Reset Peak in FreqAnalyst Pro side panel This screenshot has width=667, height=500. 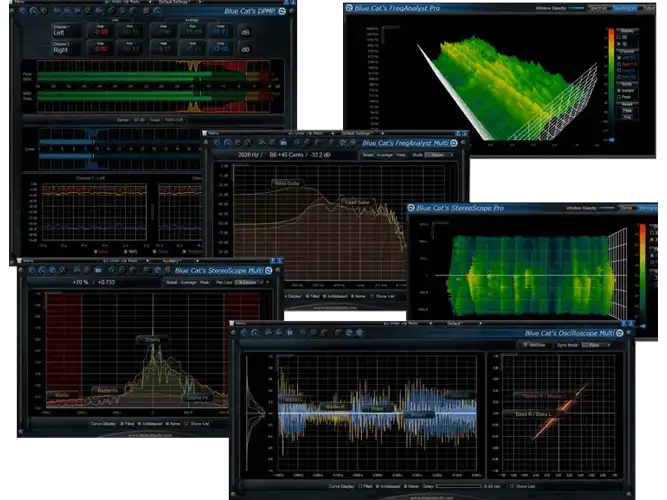pos(628,110)
